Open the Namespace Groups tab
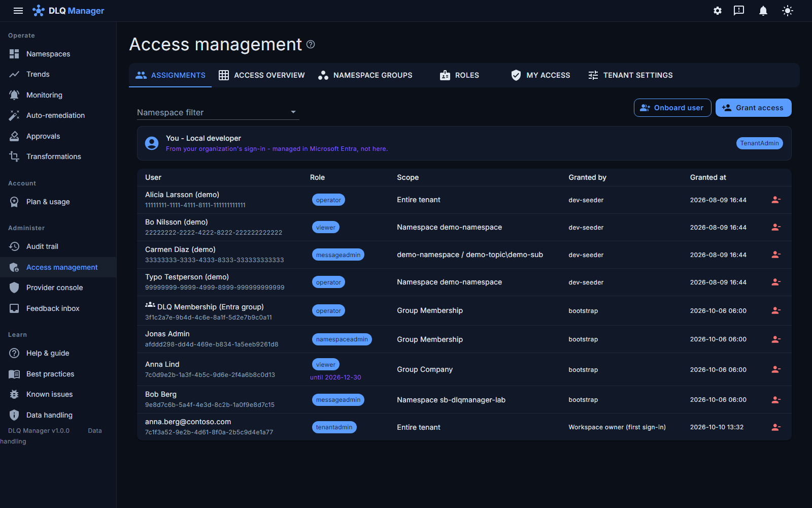 click(365, 75)
